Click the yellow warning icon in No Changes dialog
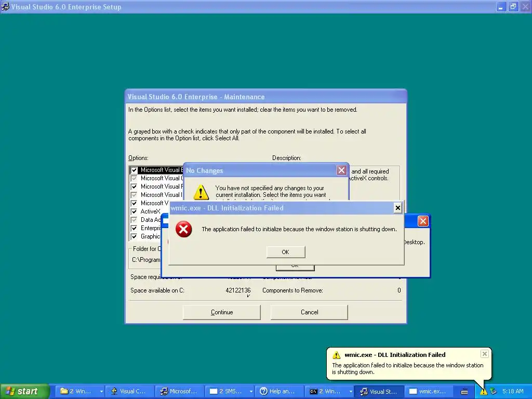This screenshot has height=399, width=532. click(201, 192)
